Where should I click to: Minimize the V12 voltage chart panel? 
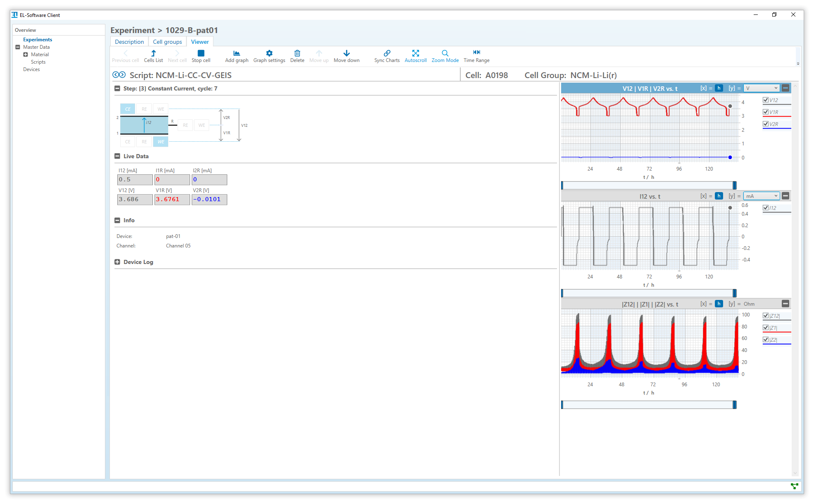pos(785,88)
